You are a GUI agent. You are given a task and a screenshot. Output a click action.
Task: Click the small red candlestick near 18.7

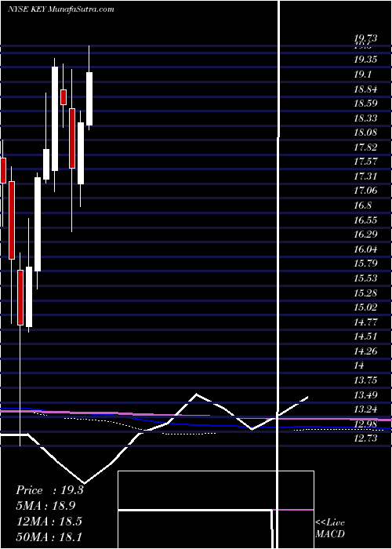pyautogui.click(x=64, y=97)
